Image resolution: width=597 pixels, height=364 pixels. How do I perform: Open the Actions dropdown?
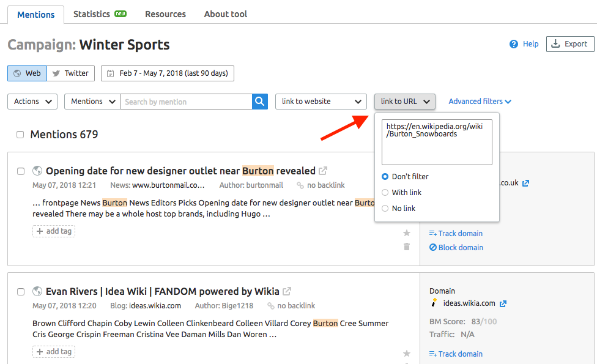[x=32, y=102]
